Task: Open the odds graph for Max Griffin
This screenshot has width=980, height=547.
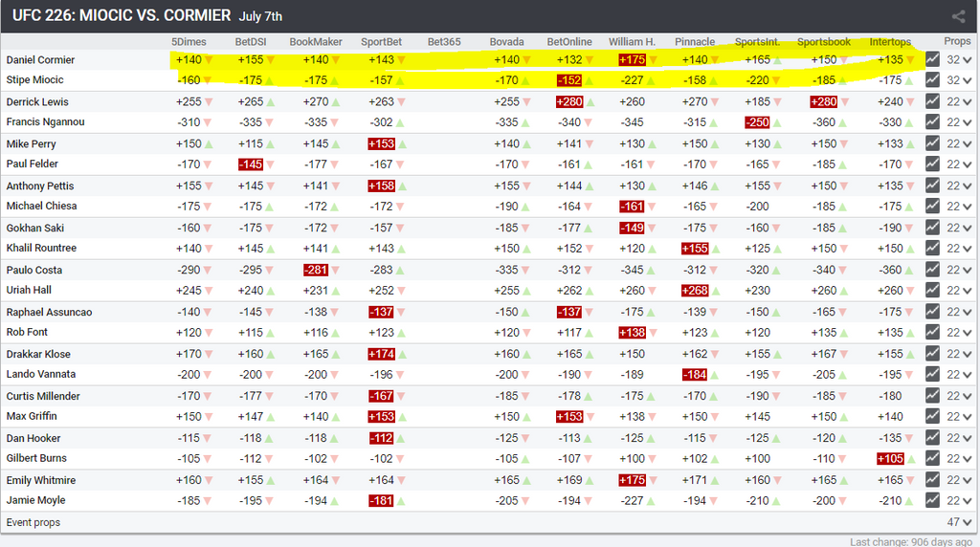Action: [932, 416]
